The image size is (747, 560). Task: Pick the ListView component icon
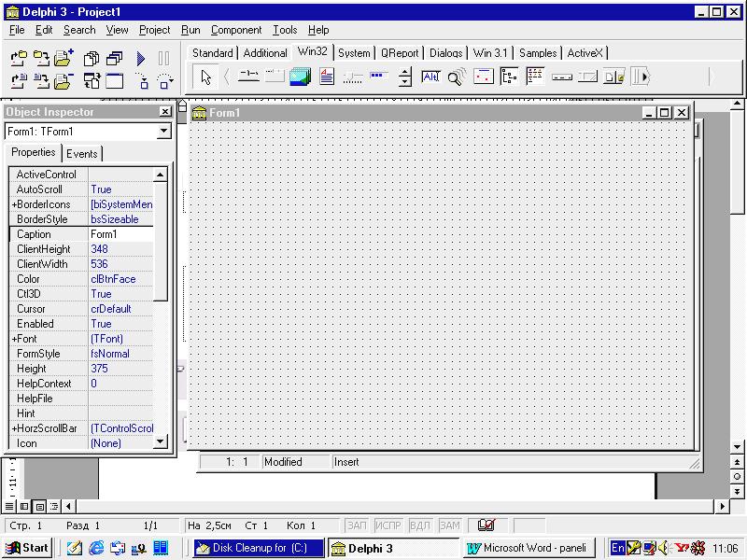(535, 77)
